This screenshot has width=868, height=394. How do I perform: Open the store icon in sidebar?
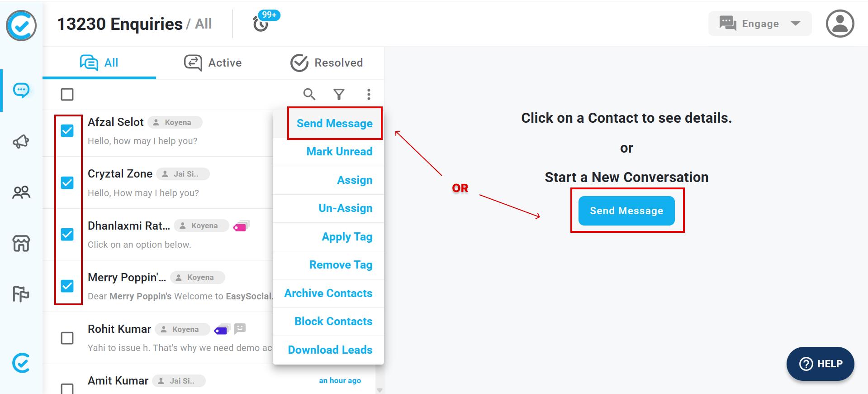21,243
